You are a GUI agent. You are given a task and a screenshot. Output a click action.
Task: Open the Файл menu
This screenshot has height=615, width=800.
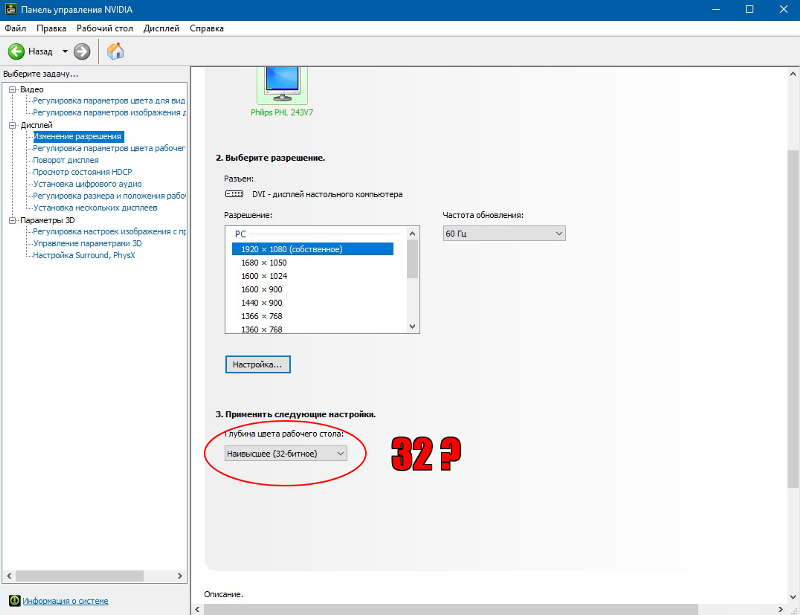click(15, 28)
